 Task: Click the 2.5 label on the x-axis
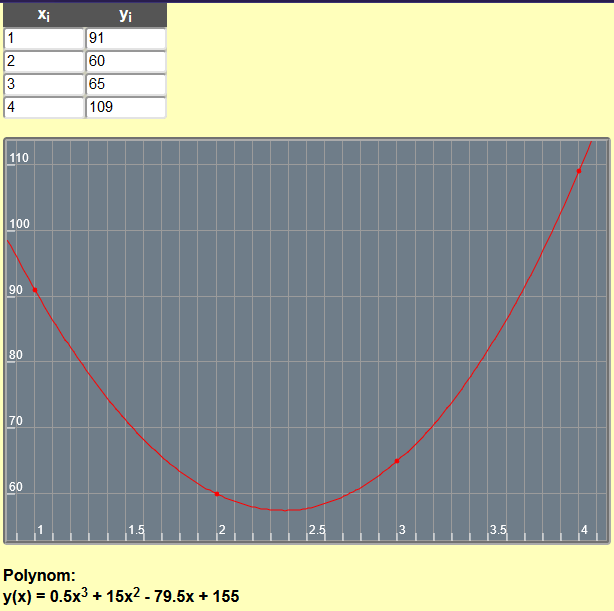(317, 529)
